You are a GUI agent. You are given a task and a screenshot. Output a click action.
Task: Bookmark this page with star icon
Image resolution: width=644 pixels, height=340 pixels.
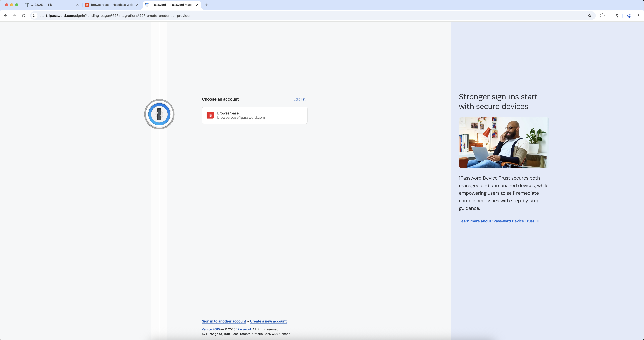pyautogui.click(x=590, y=15)
